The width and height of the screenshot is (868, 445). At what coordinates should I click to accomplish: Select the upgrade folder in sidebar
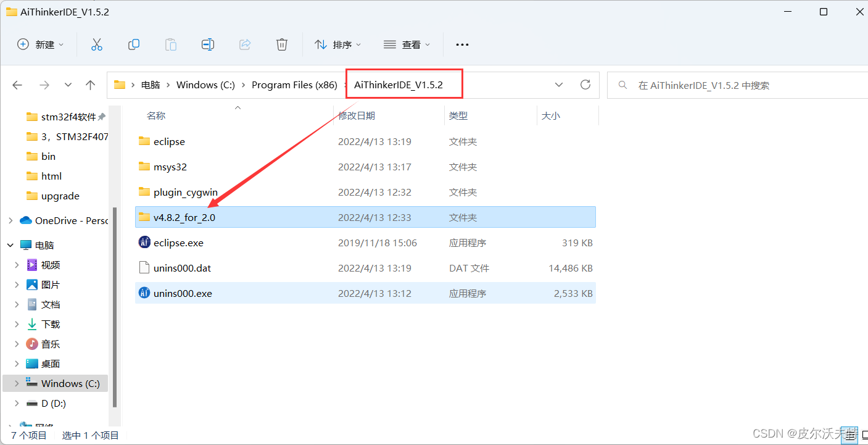(x=60, y=196)
